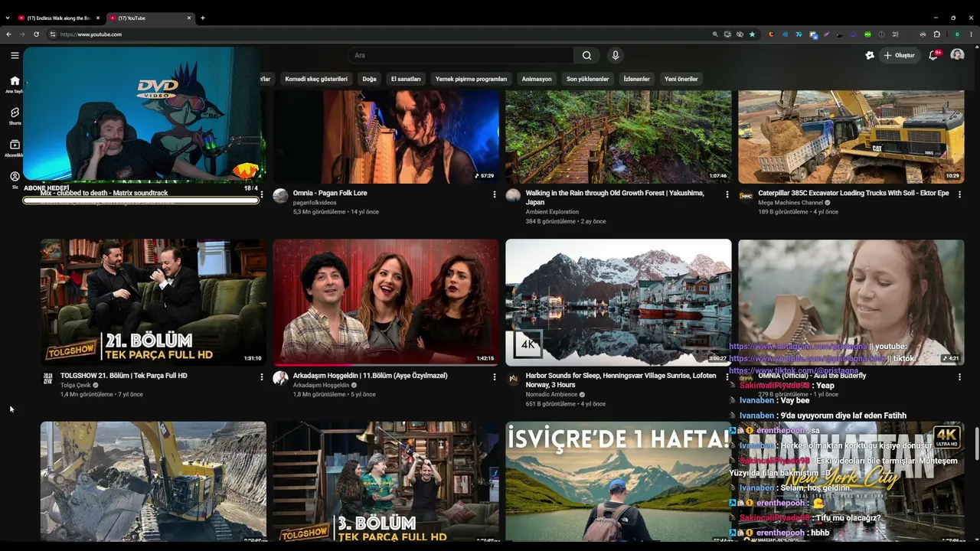Open options menu for Harbor Sounds for Sleep

[727, 377]
